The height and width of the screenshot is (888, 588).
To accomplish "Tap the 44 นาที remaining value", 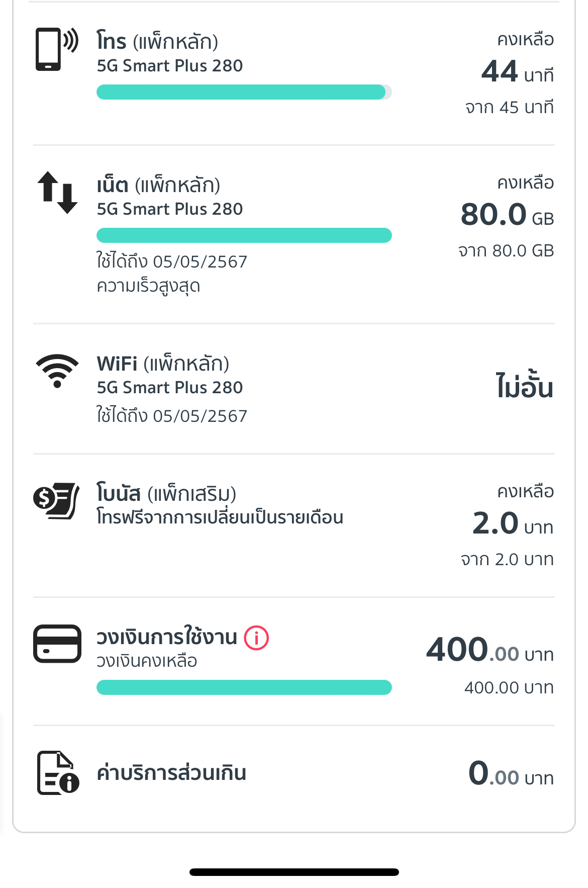I will click(518, 71).
